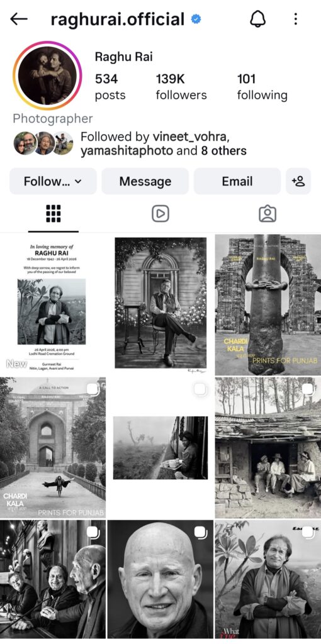The height and width of the screenshot is (644, 321).
Task: Switch to the posts grid tab
Action: pyautogui.click(x=53, y=214)
